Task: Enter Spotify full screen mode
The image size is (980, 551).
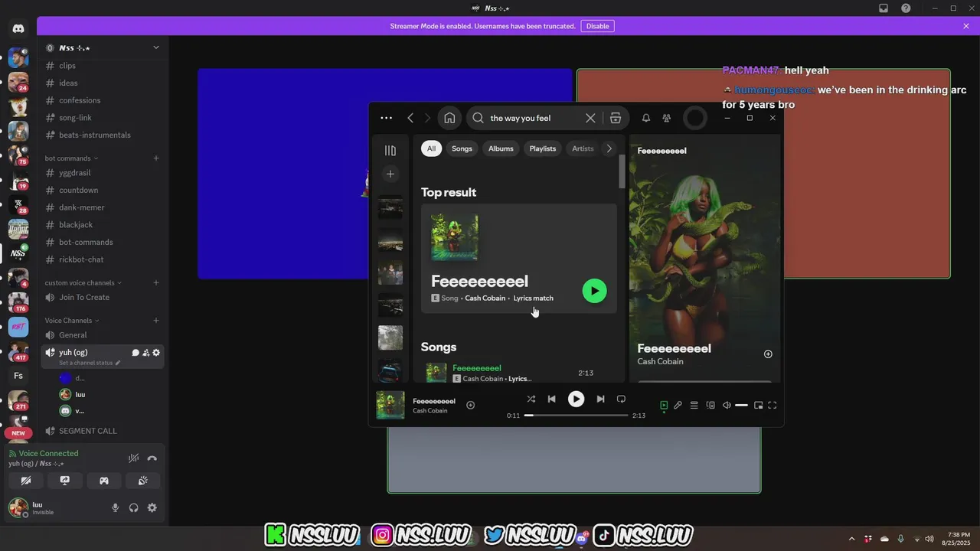Action: [773, 405]
